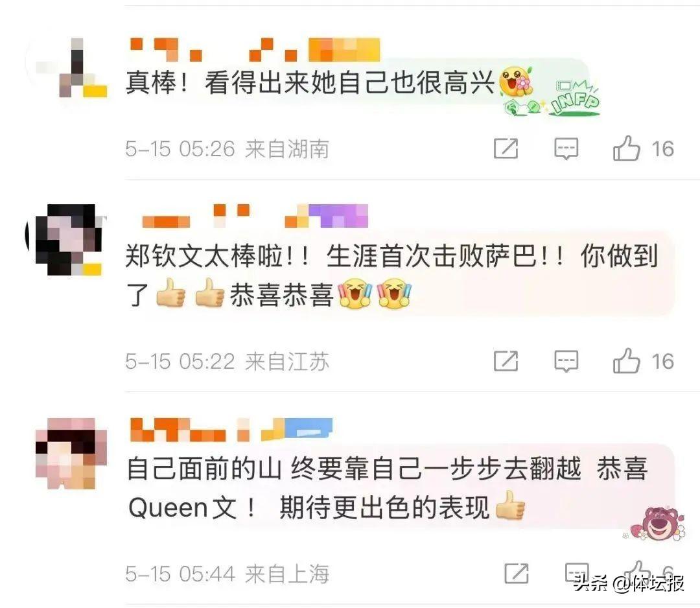Open replies on the Hunan comment
Screen dimensions: 700x608
point(566,148)
